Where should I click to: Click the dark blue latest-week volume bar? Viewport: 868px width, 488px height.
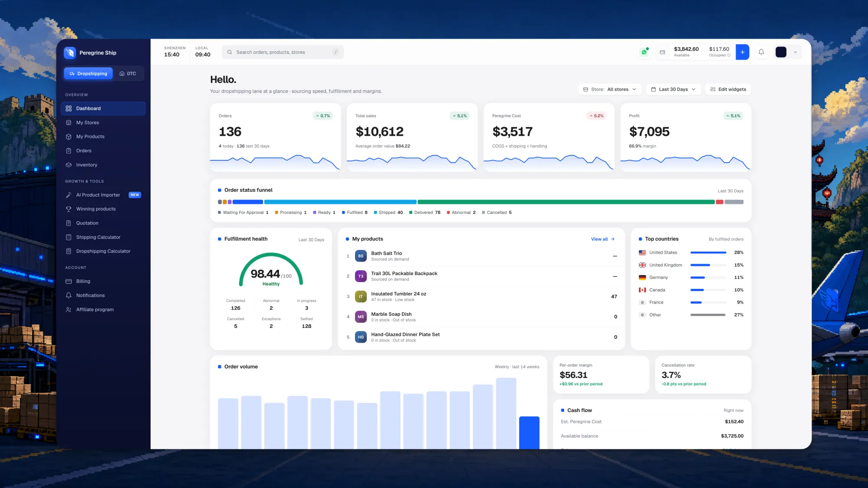(529, 432)
